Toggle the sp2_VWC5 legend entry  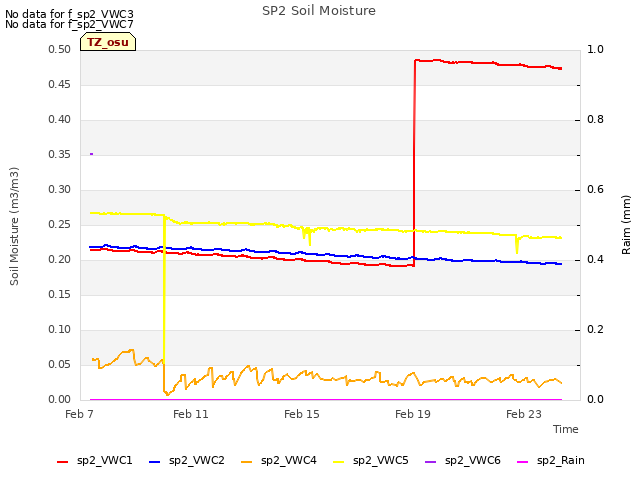[x=371, y=460]
